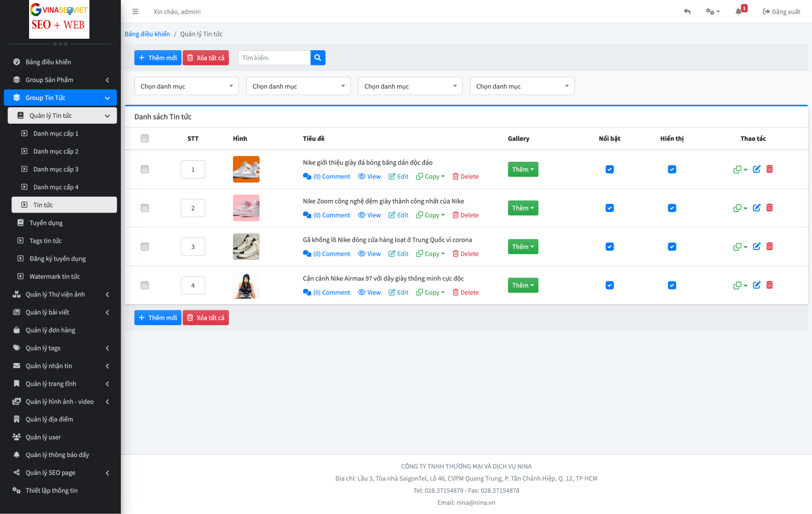
Task: Open copy icon dropdown in Thao tác row 1
Action: tap(740, 169)
